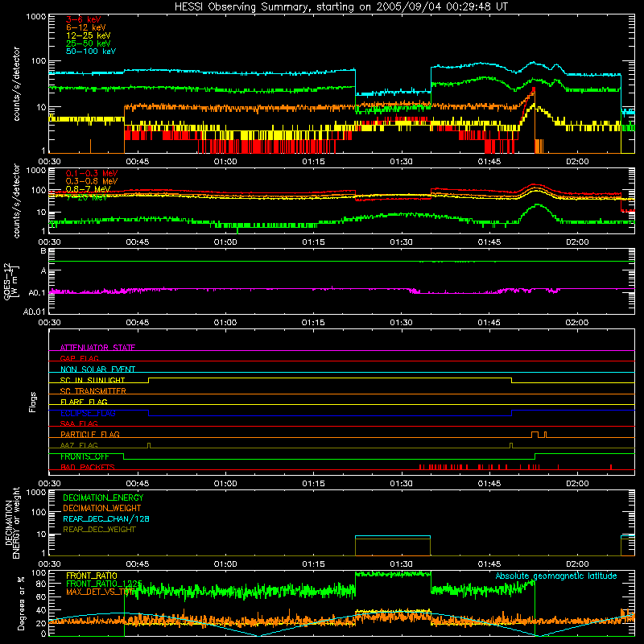Screen dimensions: 644x644
Task: Pick the cyan 50-100 keV legend label
Action: [x=91, y=52]
